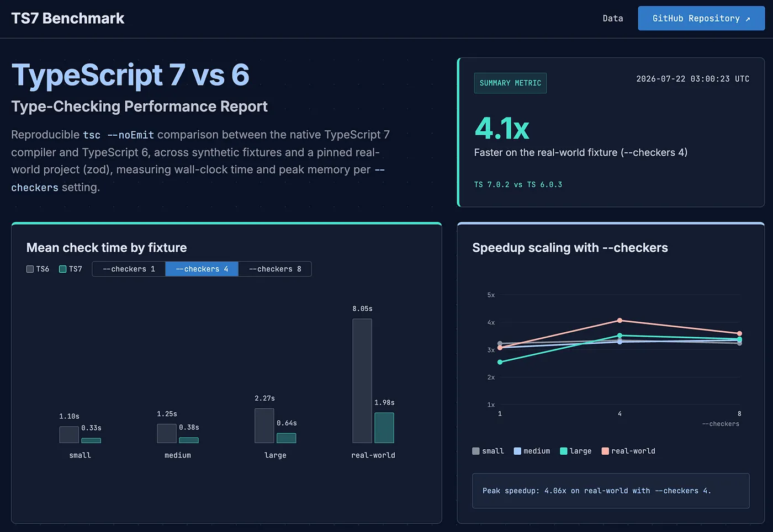The width and height of the screenshot is (773, 532).
Task: Select the --checkers 4 tab
Action: point(202,269)
